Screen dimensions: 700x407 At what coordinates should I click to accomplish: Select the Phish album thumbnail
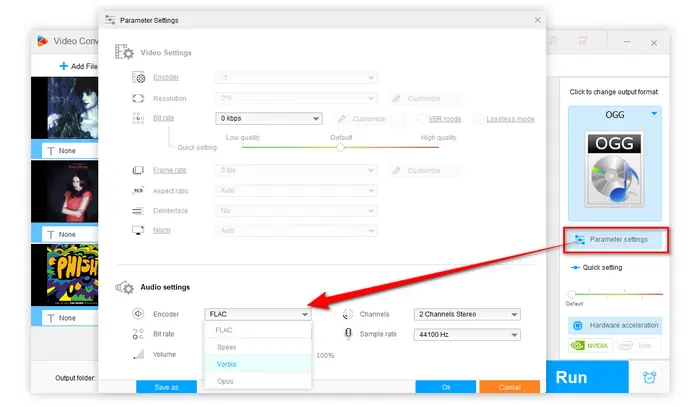pos(69,276)
